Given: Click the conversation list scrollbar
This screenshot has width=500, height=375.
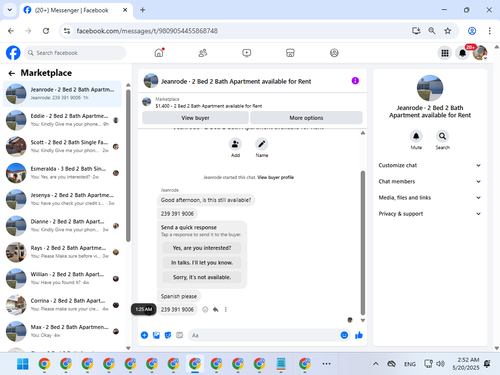Looking at the screenshot, I should click(128, 165).
